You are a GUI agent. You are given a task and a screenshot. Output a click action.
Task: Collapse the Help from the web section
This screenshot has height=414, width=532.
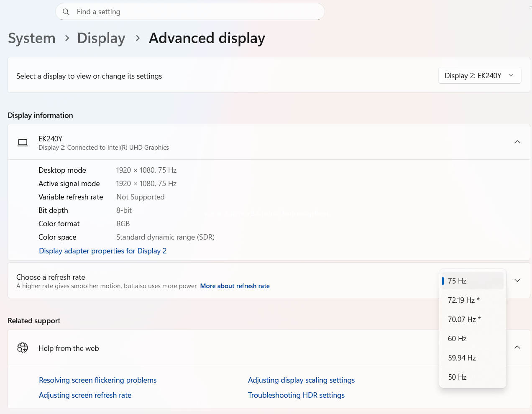coord(517,348)
